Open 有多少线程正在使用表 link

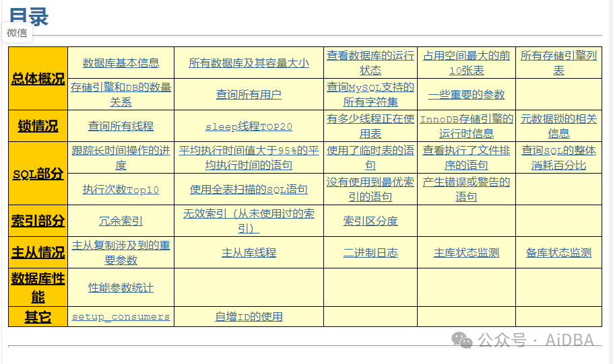(370, 126)
